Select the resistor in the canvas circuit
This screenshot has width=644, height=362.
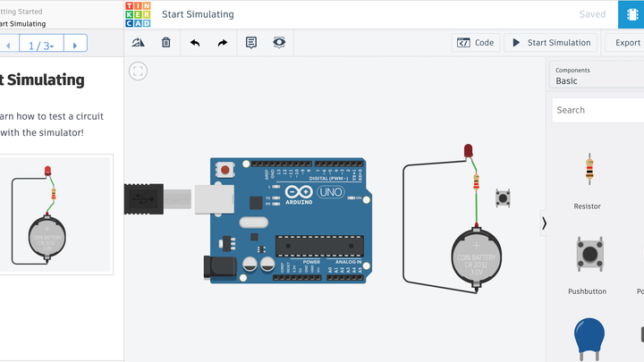tap(476, 181)
